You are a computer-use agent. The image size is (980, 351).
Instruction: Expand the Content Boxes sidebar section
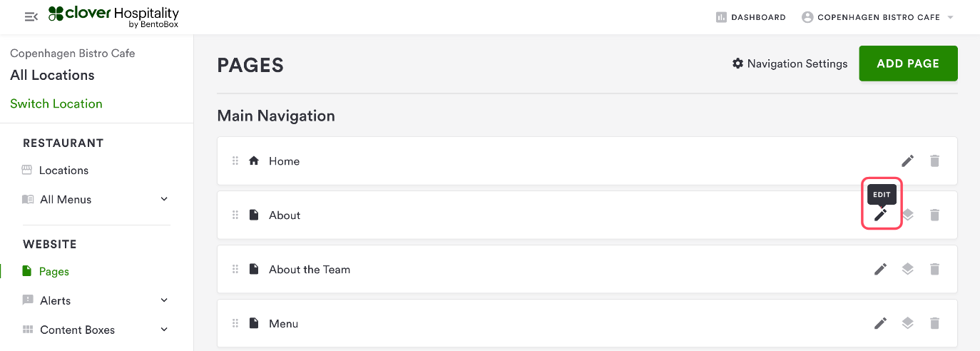(164, 330)
